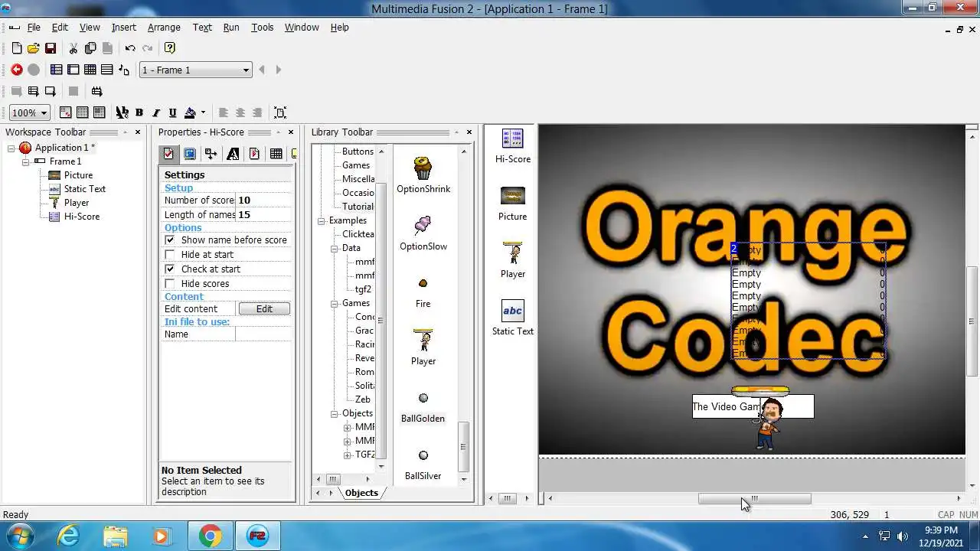Open an existing file via the folder icon

pos(34,48)
